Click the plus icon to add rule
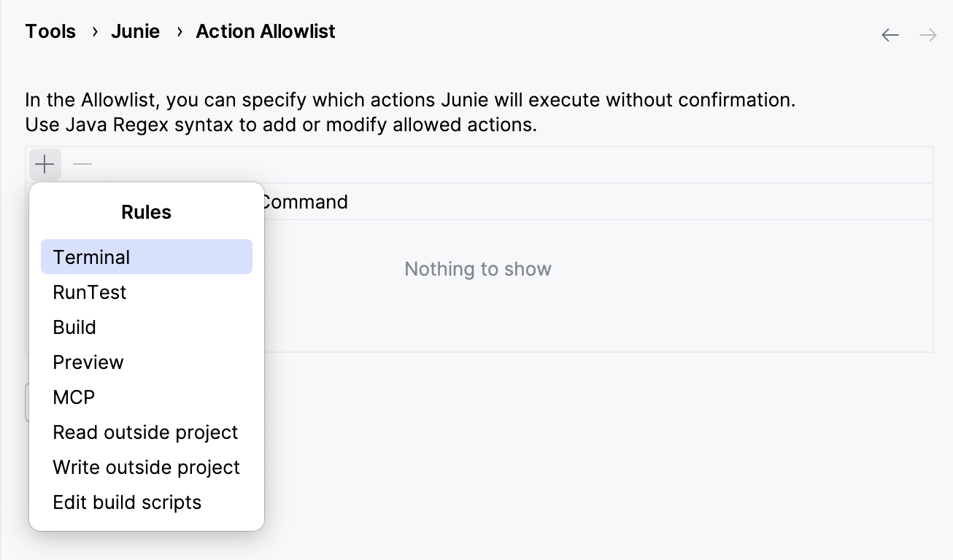Viewport: 953px width, 560px height. coord(45,164)
